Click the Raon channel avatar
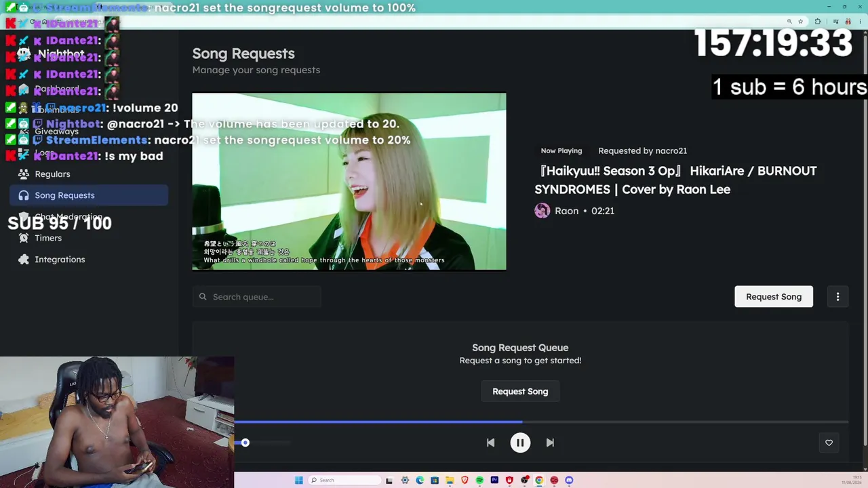This screenshot has width=868, height=488. pyautogui.click(x=542, y=211)
